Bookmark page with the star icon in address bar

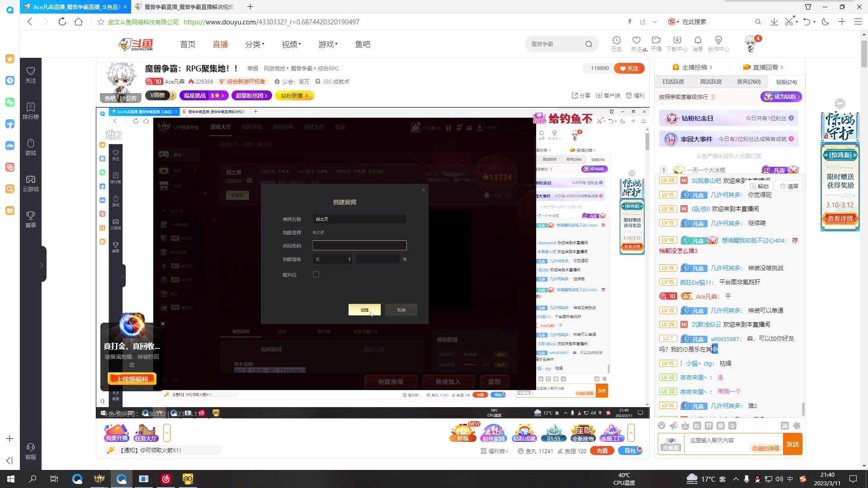[101, 22]
